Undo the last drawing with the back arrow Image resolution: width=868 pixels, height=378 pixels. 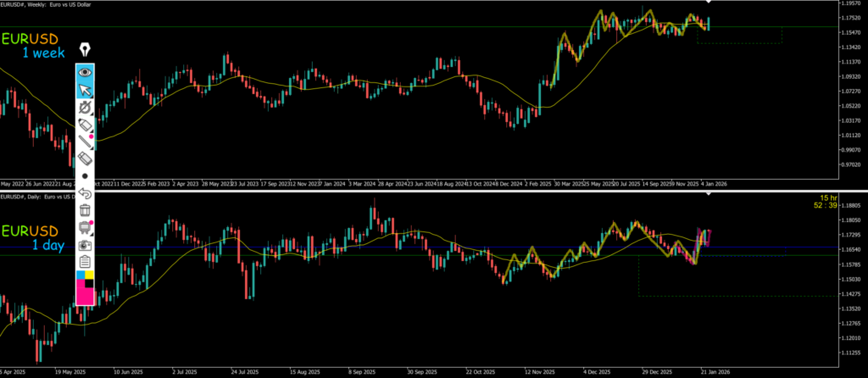click(x=86, y=192)
